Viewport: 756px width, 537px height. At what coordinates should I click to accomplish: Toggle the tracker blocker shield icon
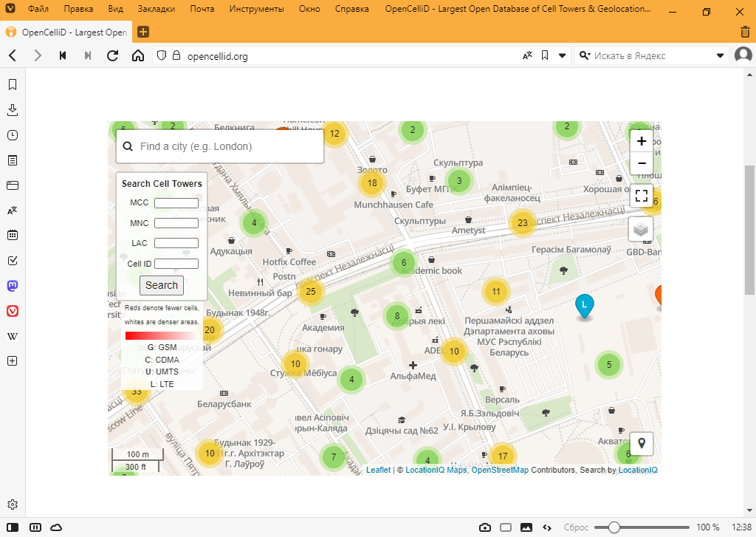coord(162,55)
